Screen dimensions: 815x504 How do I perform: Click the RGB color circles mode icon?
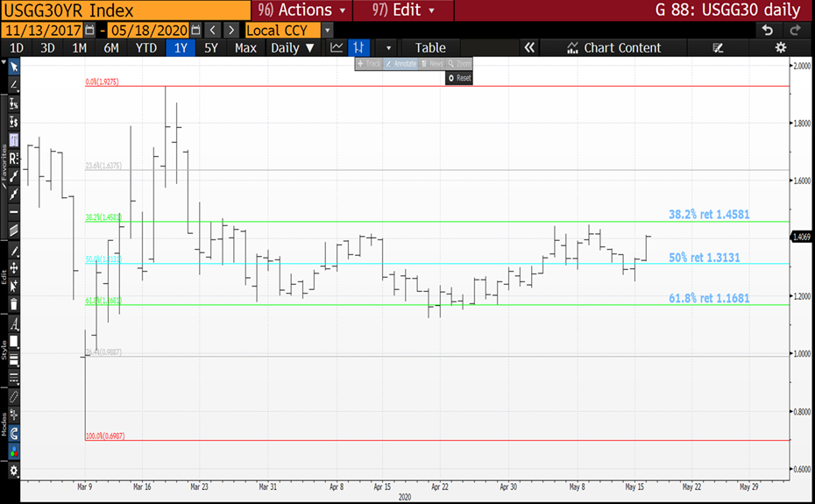pos(14,451)
